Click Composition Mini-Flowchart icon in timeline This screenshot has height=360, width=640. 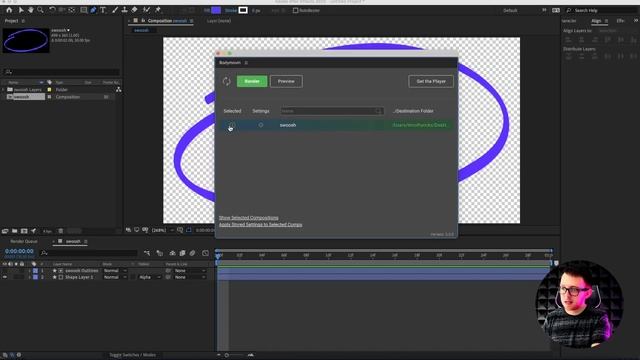[x=147, y=253]
